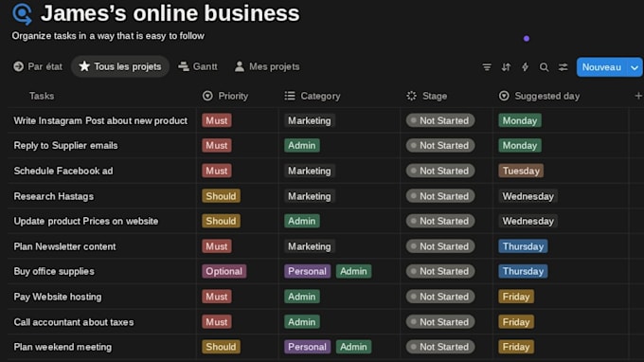Viewport: 644px width, 362px height.
Task: Click the Nouveau button
Action: pyautogui.click(x=601, y=67)
